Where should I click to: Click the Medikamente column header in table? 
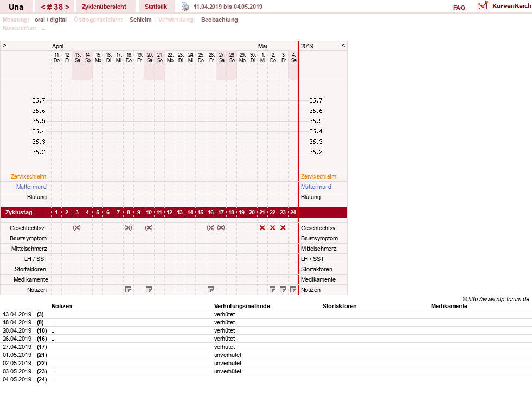449,306
